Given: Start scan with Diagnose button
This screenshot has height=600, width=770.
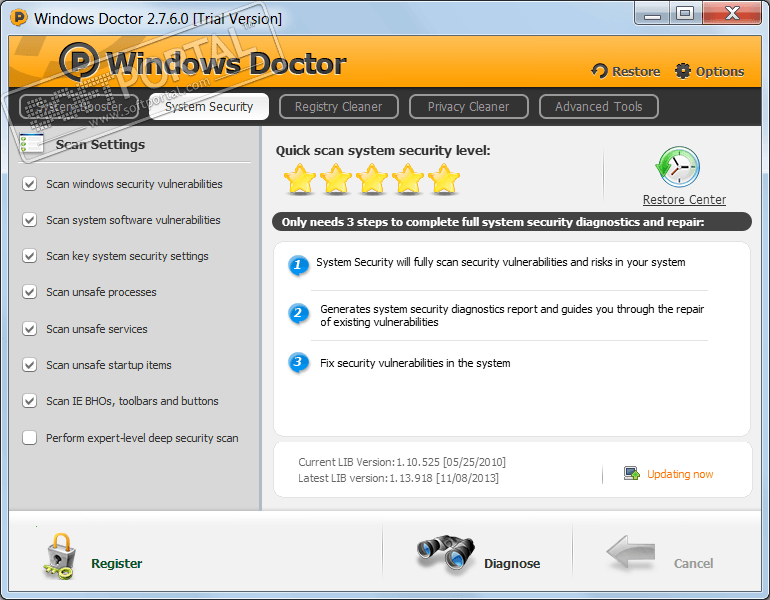Looking at the screenshot, I should (x=512, y=564).
